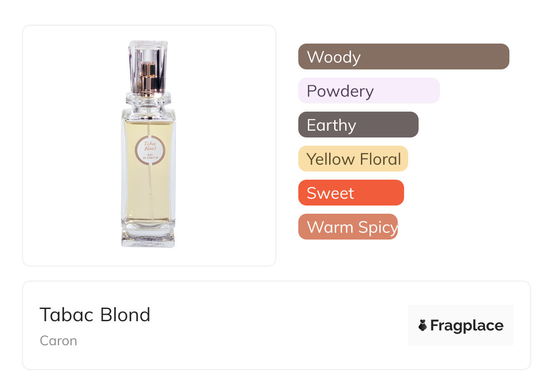
Task: Click the Eau de Parfum text on the bottle label
Action: 150,157
